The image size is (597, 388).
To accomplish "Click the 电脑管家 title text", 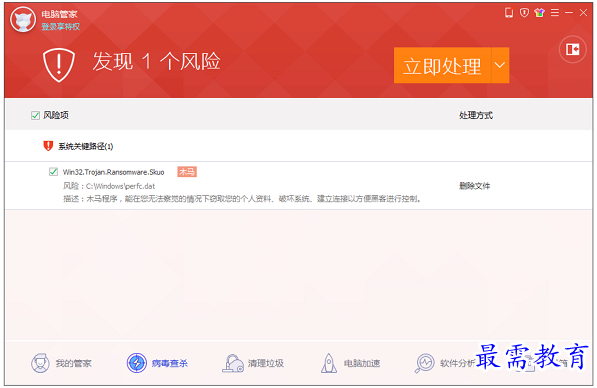I will coord(59,14).
